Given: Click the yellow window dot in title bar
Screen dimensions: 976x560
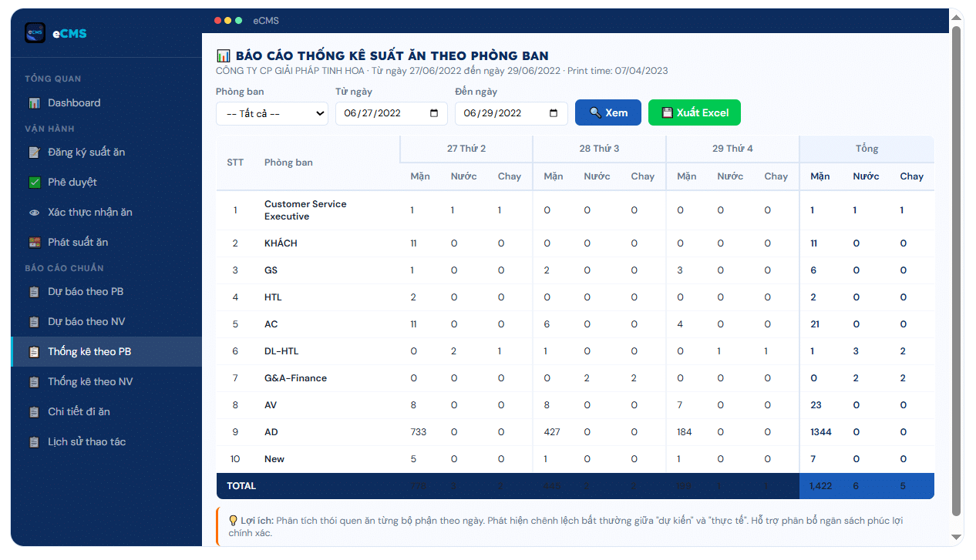Looking at the screenshot, I should [228, 21].
